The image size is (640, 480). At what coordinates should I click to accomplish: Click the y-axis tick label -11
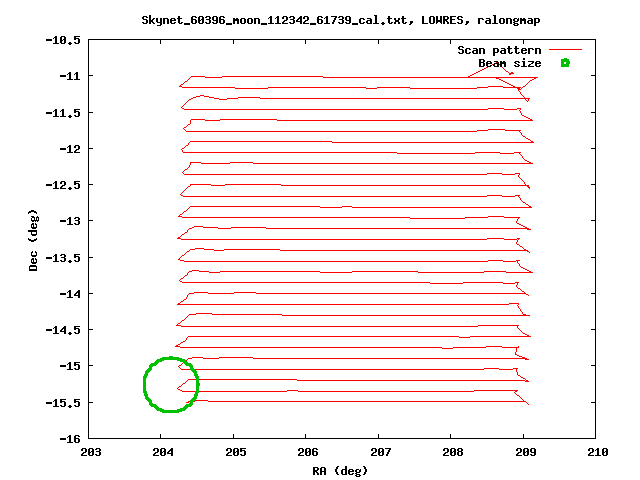70,76
